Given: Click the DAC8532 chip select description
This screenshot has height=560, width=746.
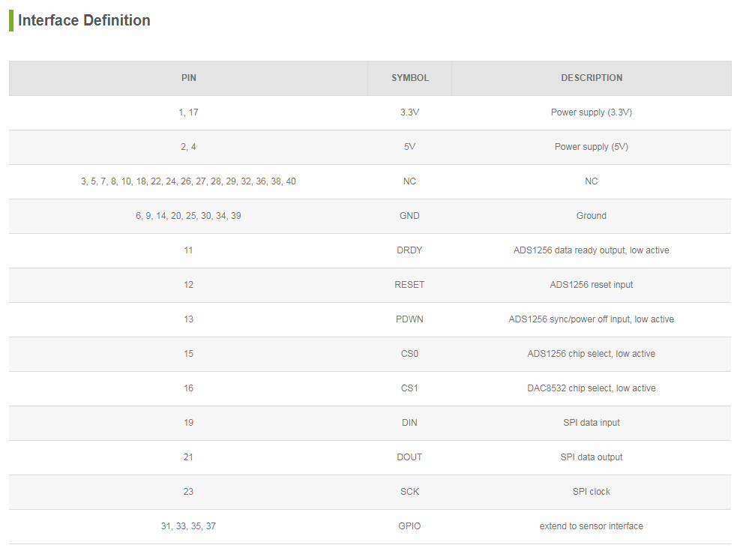Looking at the screenshot, I should point(592,388).
